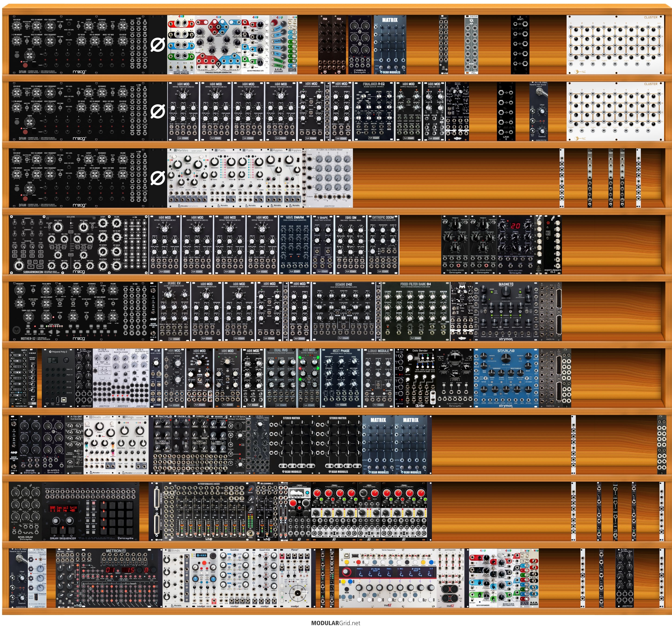
Task: Select the Strymon Magneto module
Action: coord(506,311)
